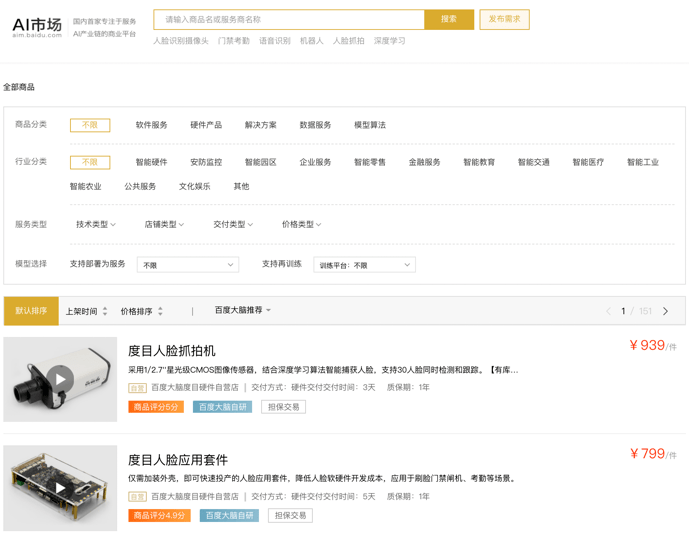Open suggested search 机器人
Image resolution: width=689 pixels, height=541 pixels.
point(312,41)
